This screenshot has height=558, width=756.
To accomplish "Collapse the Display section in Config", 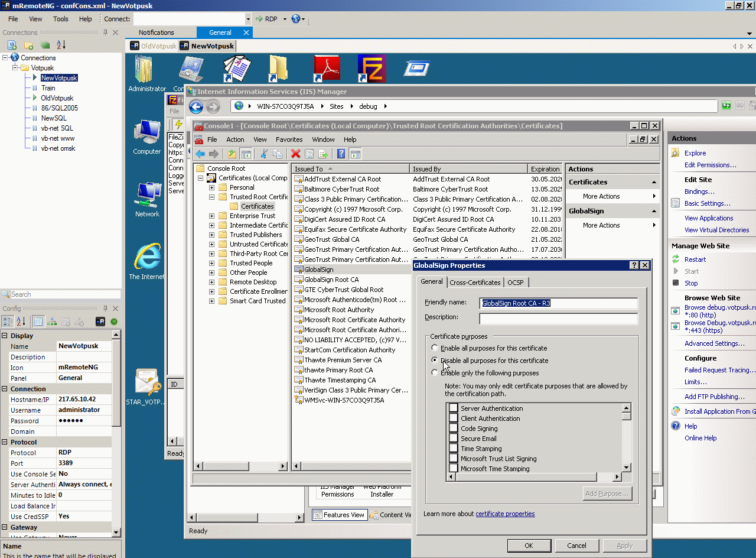I will coord(5,336).
